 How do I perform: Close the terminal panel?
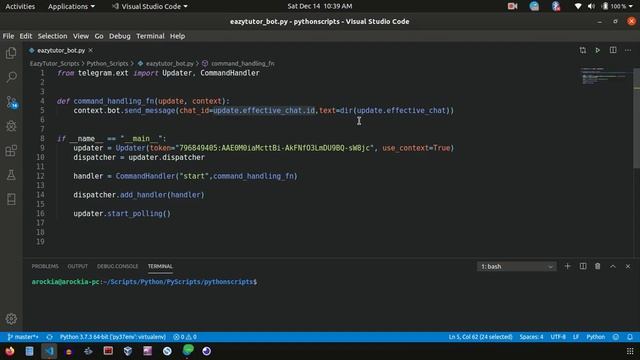pyautogui.click(x=628, y=266)
